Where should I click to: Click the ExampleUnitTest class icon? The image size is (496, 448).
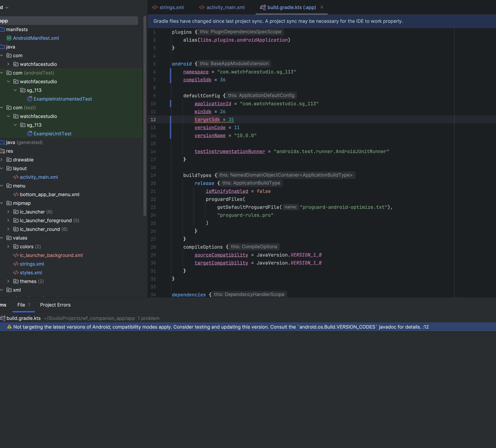click(x=30, y=134)
